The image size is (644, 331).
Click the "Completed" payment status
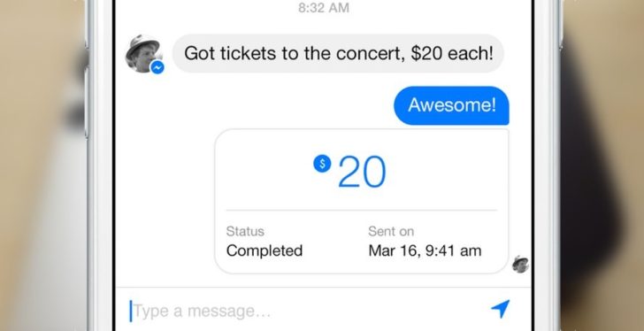(x=264, y=250)
